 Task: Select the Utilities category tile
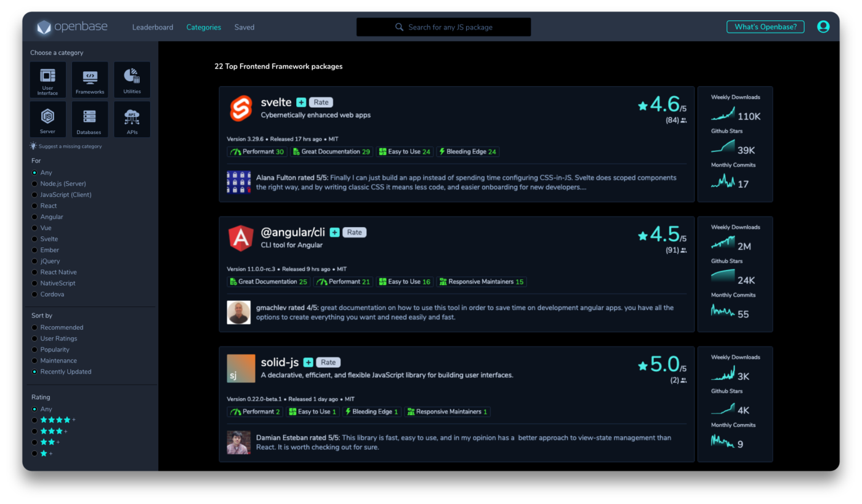(132, 80)
